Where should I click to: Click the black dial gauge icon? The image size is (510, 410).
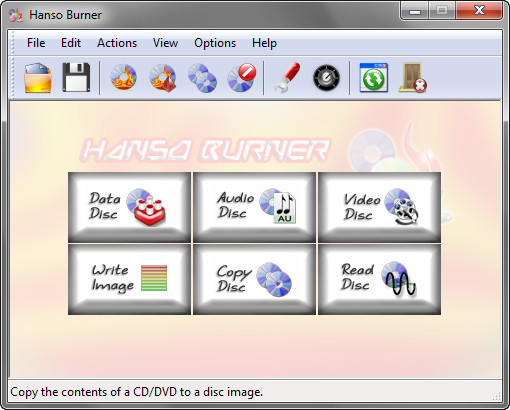coord(326,78)
